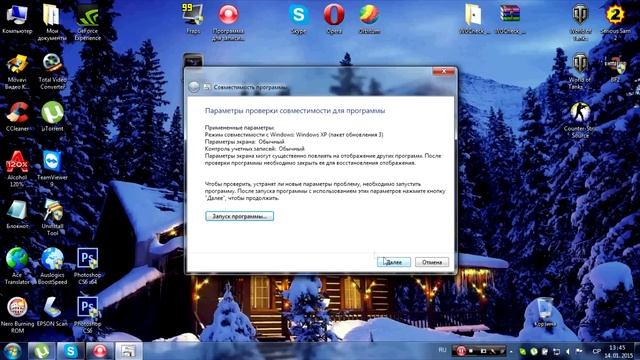This screenshot has width=640, height=360.
Task: Select the World of Tanks icon beside Serious Sam
Action: [580, 22]
